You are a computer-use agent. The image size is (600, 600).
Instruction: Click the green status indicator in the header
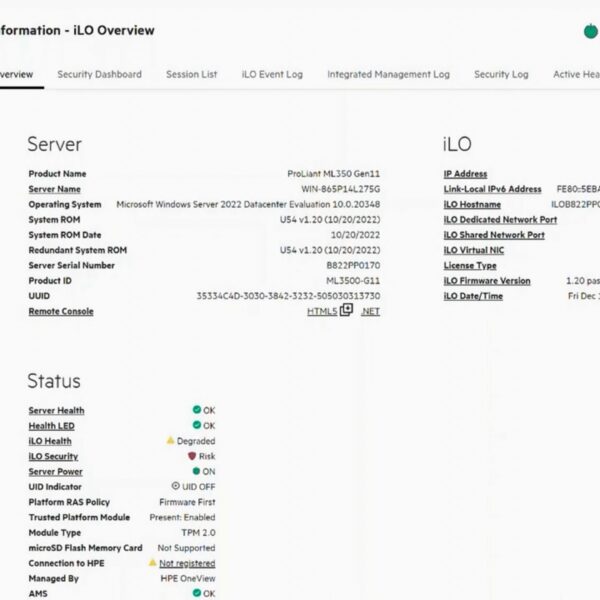[591, 31]
